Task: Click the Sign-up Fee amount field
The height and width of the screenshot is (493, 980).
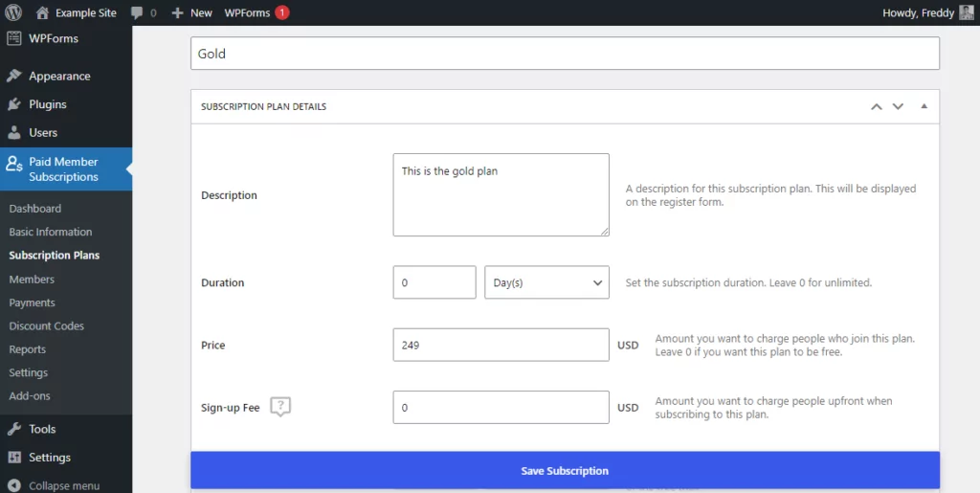Action: [501, 408]
